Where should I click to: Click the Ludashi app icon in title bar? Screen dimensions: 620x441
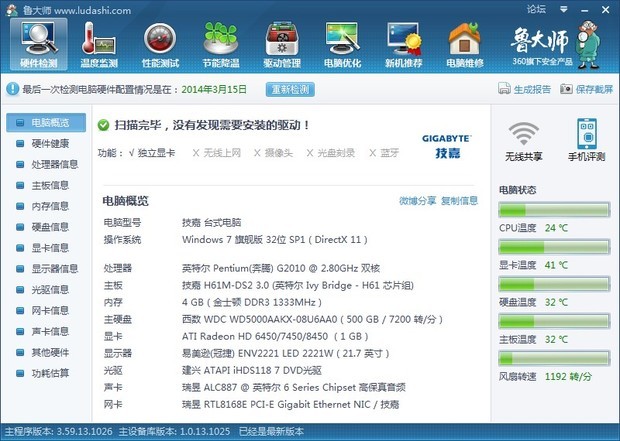[12, 10]
